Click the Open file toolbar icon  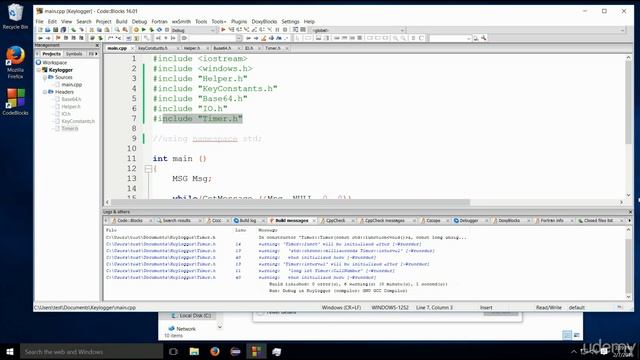click(47, 30)
